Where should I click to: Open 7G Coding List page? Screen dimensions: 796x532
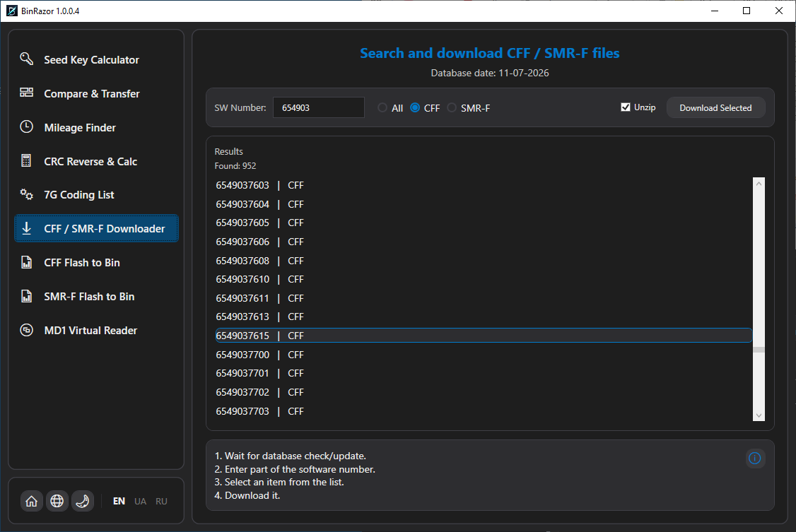point(96,195)
